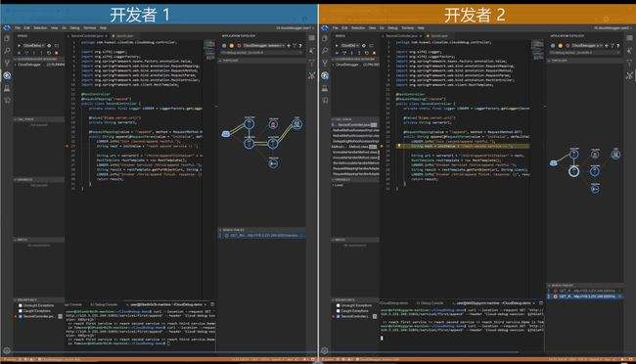Select the highlighted Cloud Debug icon in 开发者 1
Image resolution: width=636 pixels, height=364 pixels.
7,75
